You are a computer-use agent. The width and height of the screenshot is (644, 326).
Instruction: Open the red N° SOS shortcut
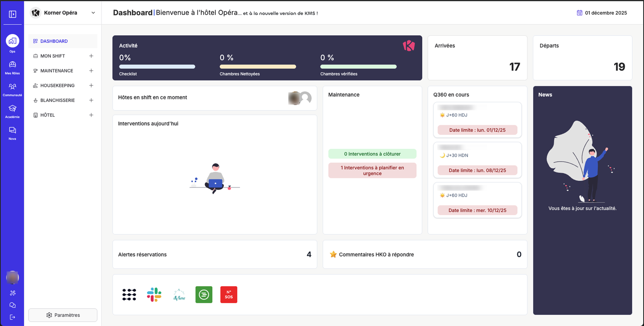tap(229, 295)
